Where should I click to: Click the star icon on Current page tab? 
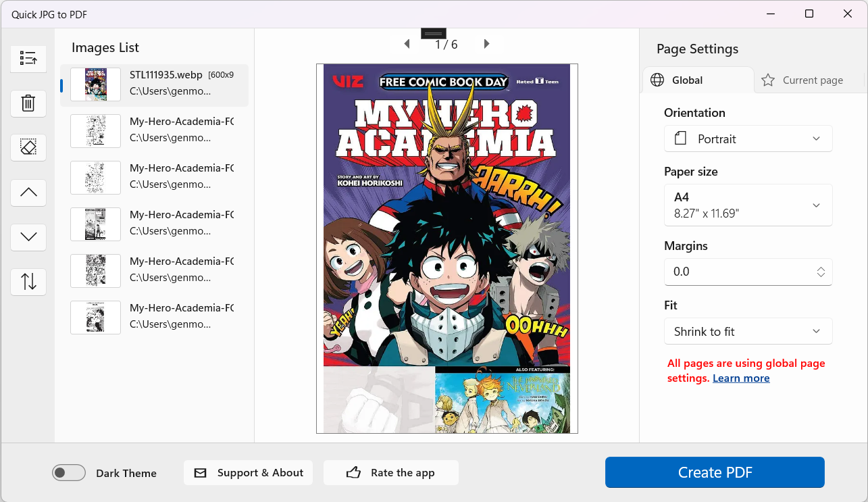click(768, 80)
